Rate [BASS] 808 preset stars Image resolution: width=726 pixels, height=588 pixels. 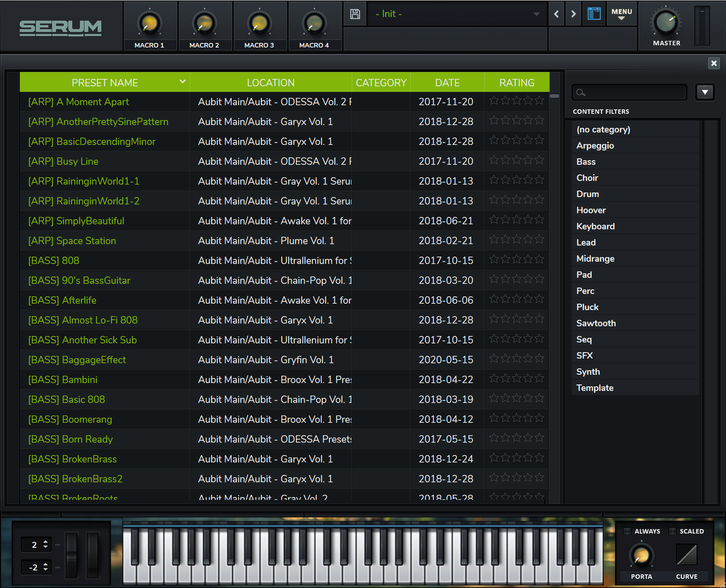point(516,259)
